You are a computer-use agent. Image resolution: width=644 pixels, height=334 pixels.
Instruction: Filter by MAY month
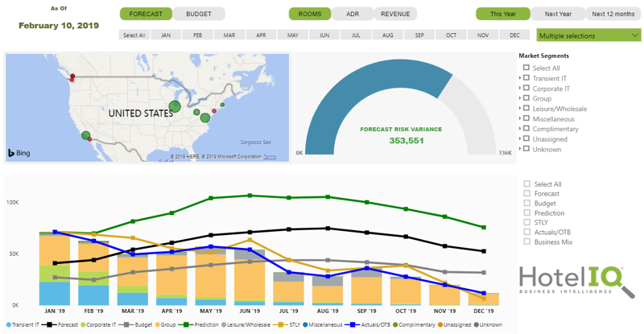pyautogui.click(x=293, y=35)
